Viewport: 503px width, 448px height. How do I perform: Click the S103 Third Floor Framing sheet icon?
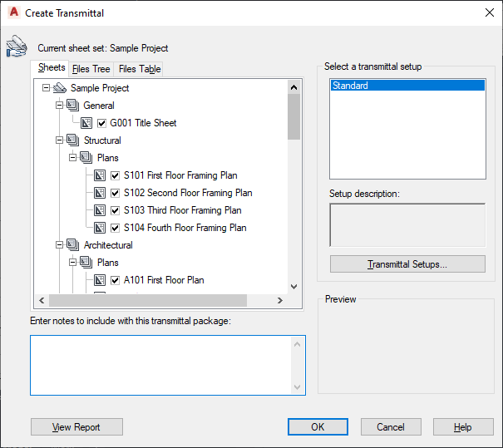point(100,210)
